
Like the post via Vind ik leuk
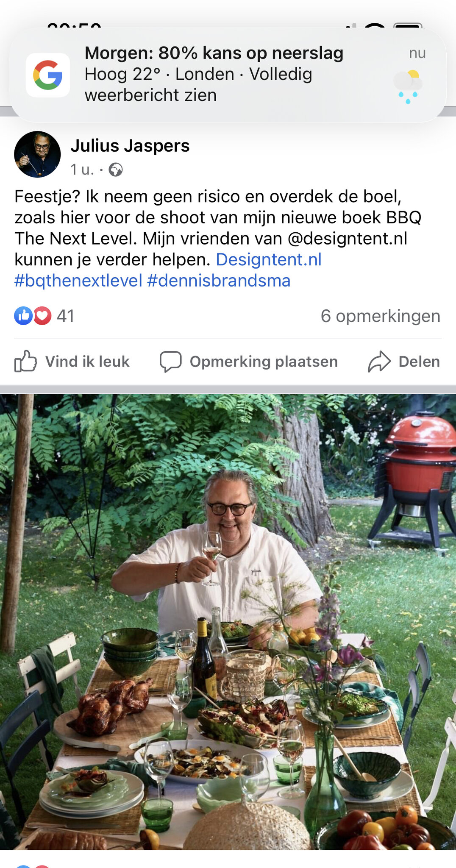(72, 361)
